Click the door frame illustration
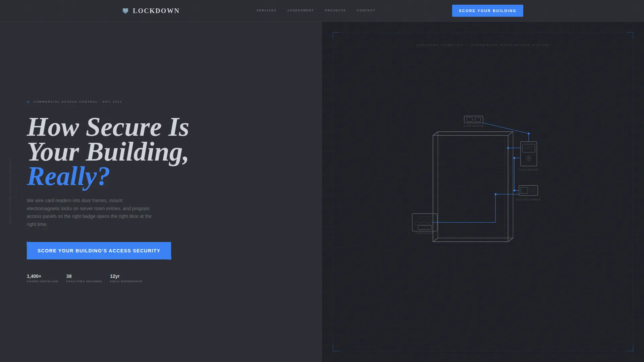Viewport: 644px width, 362px height. [473, 187]
